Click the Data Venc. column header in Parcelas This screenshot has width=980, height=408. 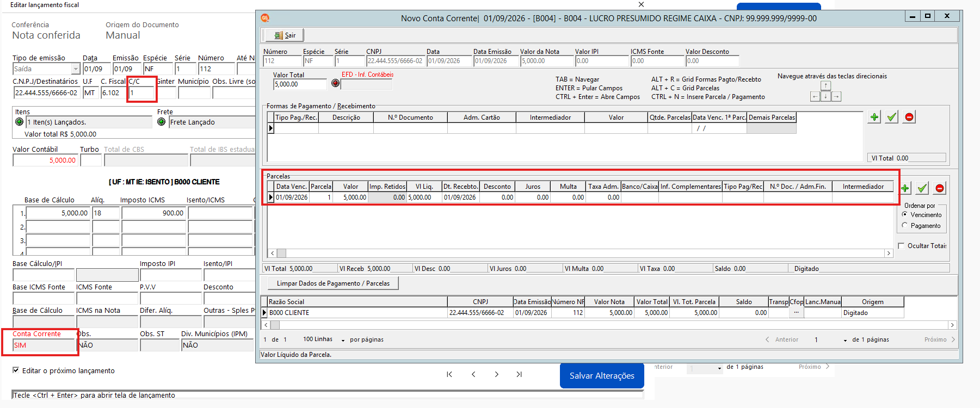pyautogui.click(x=292, y=187)
